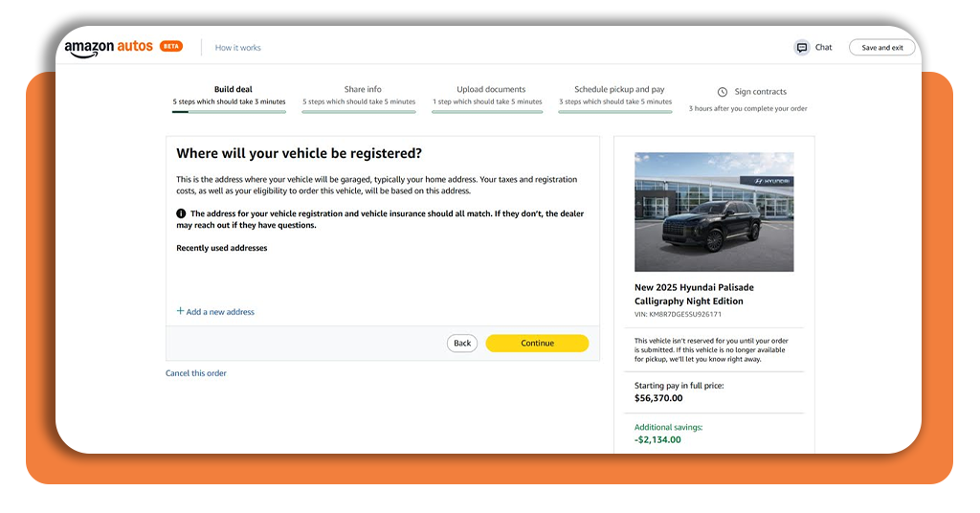Open the How it works link
This screenshot has height=513, width=980.
point(237,48)
